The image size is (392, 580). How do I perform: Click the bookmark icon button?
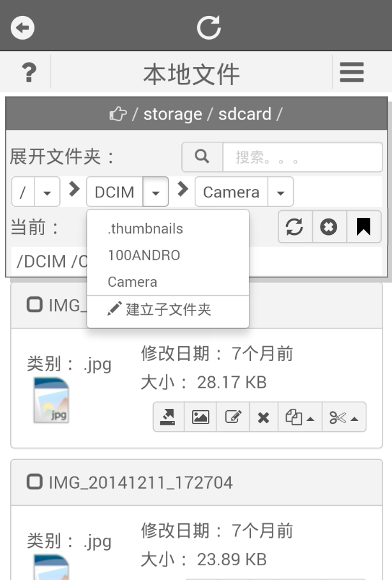click(363, 227)
